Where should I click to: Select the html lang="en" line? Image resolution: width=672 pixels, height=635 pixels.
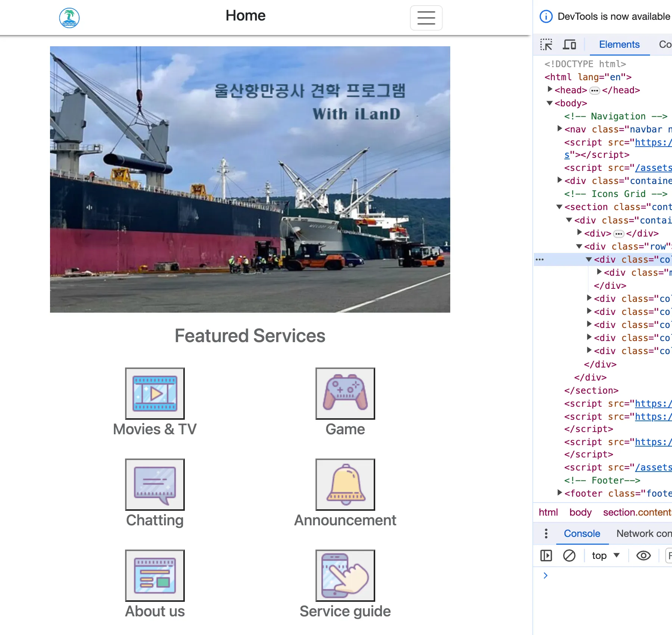(x=588, y=77)
